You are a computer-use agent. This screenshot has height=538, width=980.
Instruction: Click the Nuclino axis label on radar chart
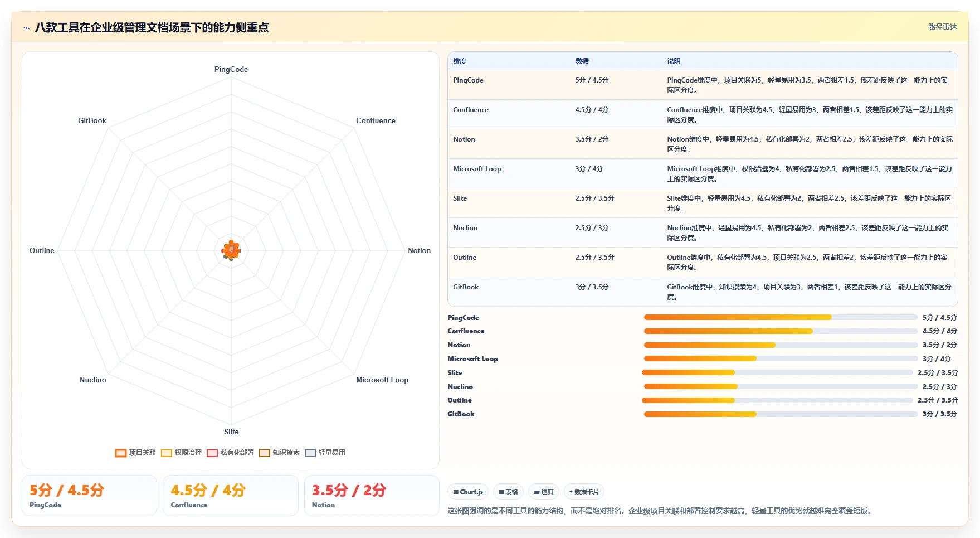coord(92,380)
